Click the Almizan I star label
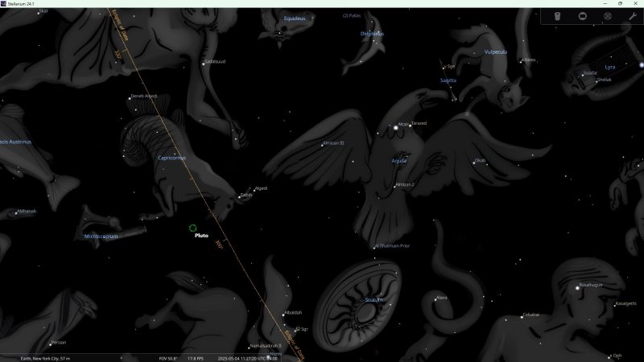Viewport: 644px width, 362px height. [x=405, y=185]
